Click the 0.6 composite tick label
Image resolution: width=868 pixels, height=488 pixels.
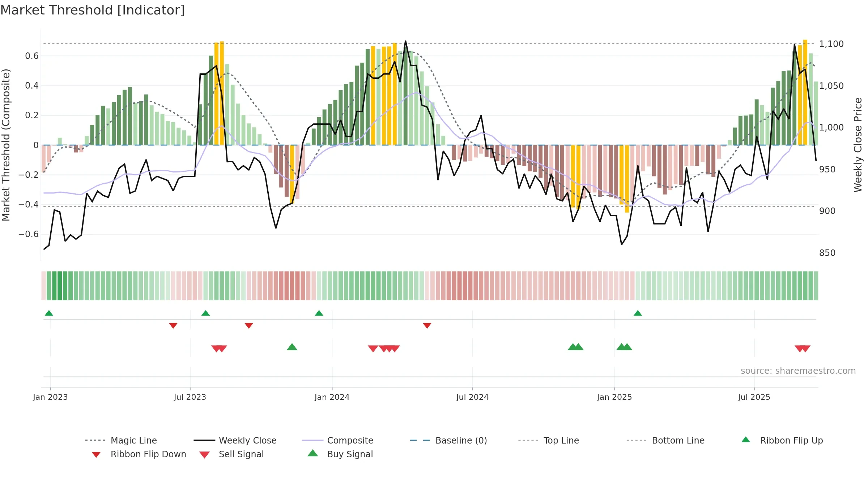click(x=32, y=56)
